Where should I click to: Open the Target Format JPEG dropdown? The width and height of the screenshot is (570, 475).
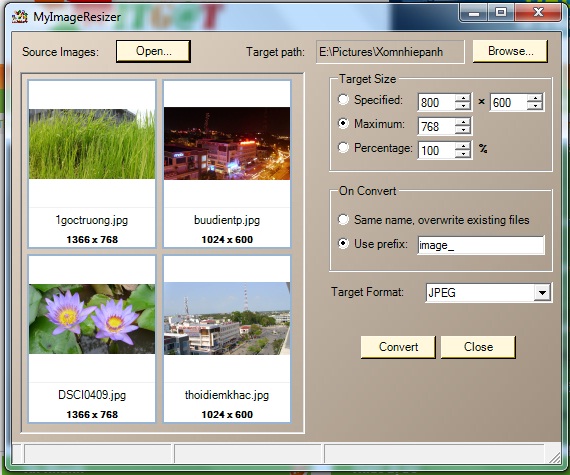tap(542, 293)
